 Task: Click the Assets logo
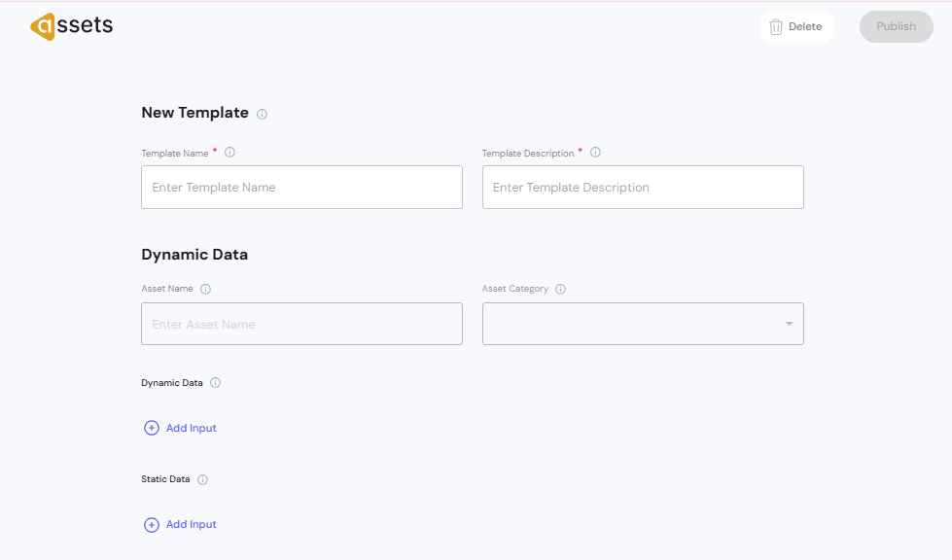point(71,26)
